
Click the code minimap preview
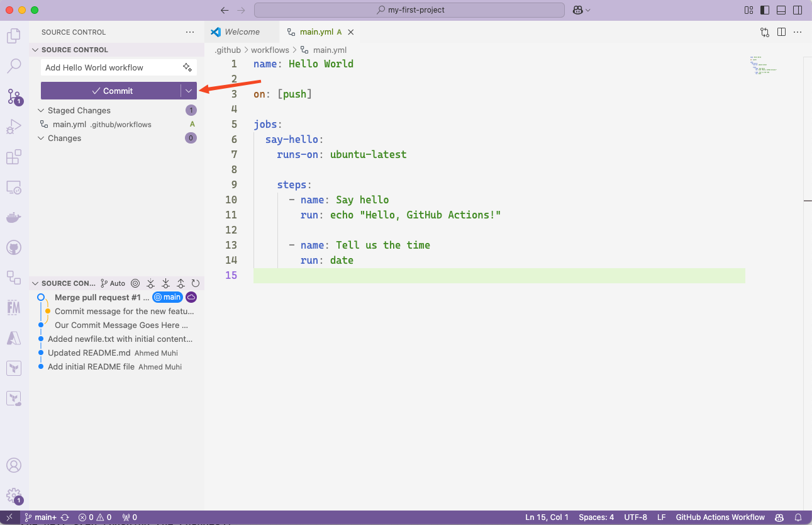click(x=764, y=66)
